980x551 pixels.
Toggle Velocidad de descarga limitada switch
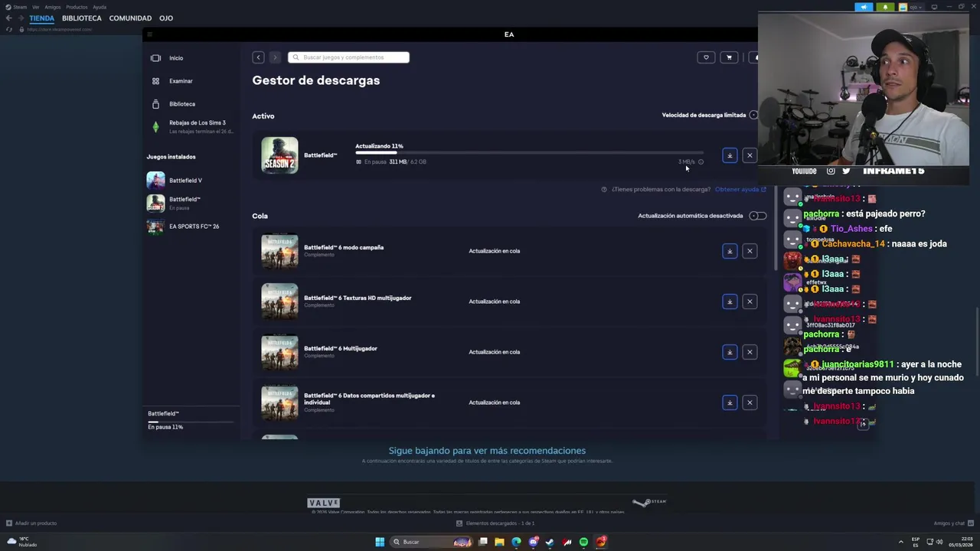[x=754, y=115]
